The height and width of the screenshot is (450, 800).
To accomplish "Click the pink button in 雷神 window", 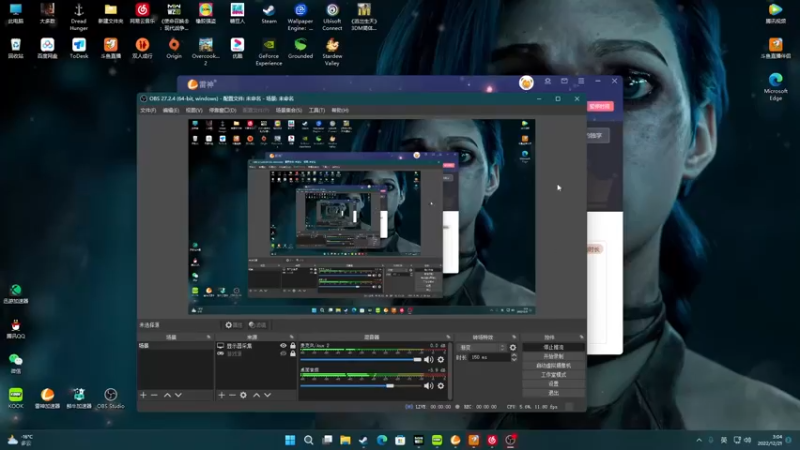I will click(x=600, y=106).
